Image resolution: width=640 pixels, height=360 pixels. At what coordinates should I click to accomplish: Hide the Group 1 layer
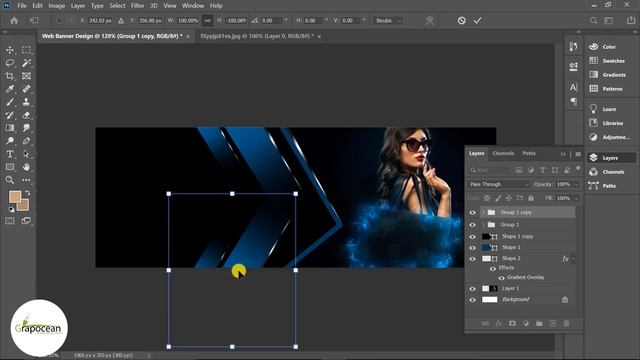[472, 225]
